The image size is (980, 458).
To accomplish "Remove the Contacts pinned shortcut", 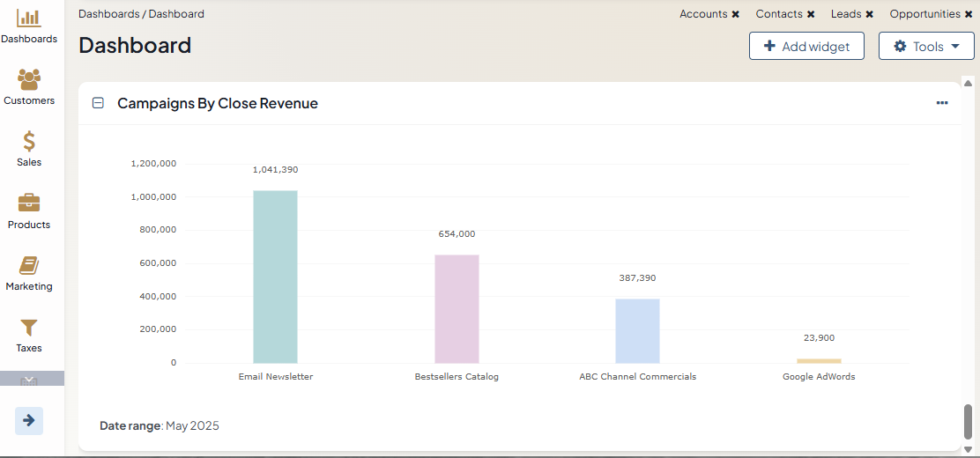I will (x=811, y=15).
